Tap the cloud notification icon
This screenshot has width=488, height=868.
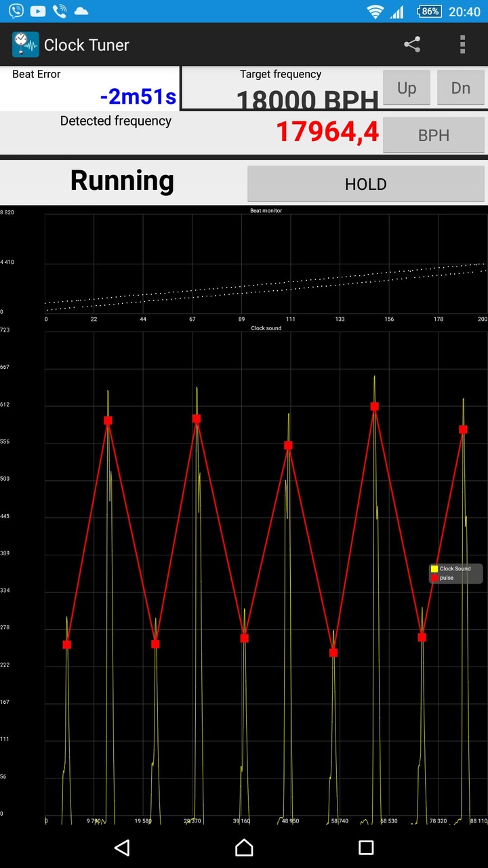(81, 11)
